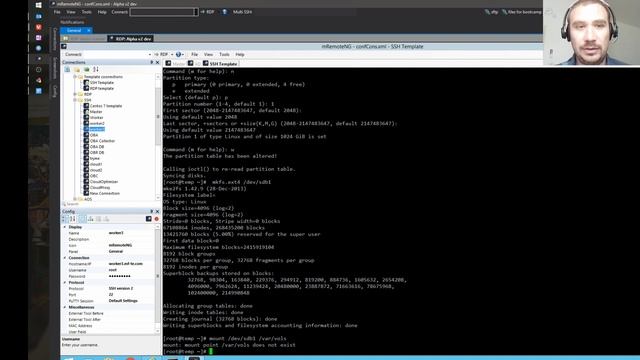This screenshot has height=360, width=640.
Task: Click the categorized view icon in Config toolbar
Action: (65, 219)
